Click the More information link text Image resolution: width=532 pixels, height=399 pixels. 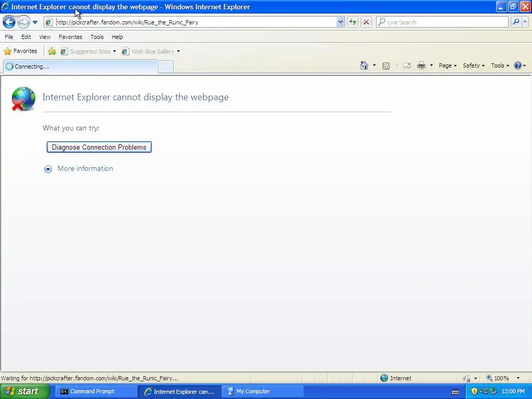click(x=85, y=169)
